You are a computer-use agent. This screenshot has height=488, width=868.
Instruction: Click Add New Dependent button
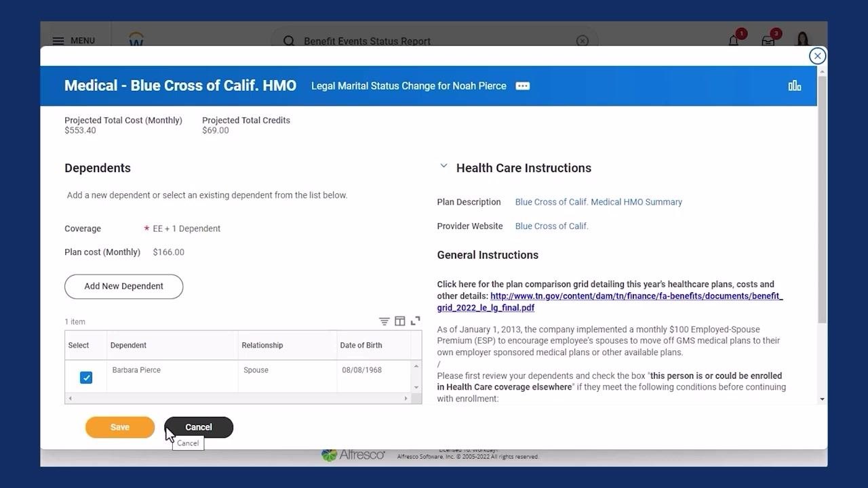(x=123, y=286)
